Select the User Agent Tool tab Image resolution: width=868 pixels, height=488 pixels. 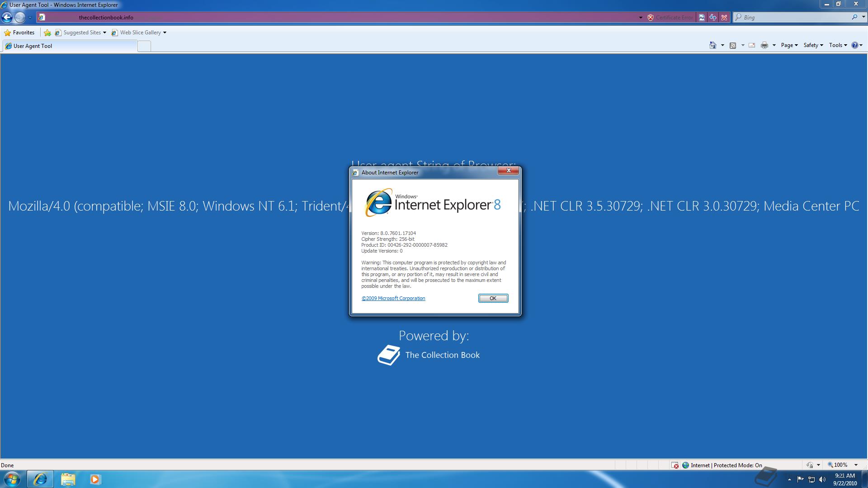(x=70, y=46)
